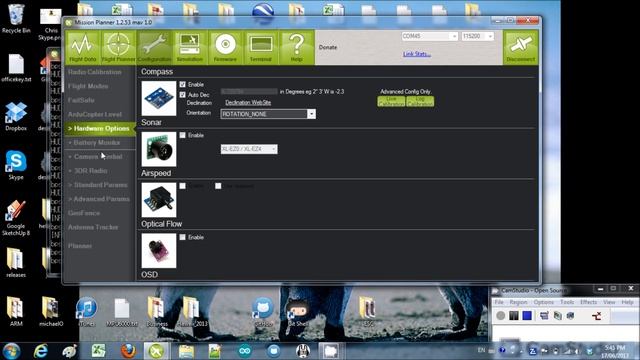Select Planner in the sidebar
The height and width of the screenshot is (360, 640).
(80, 246)
